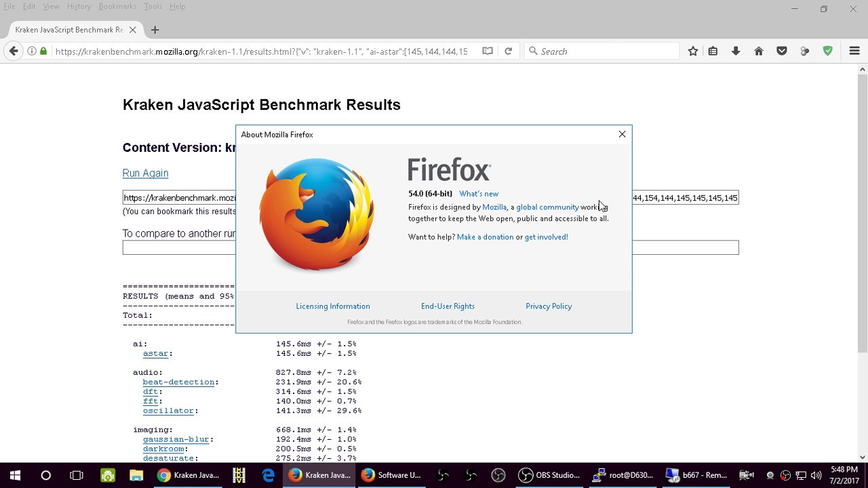Open Task View on taskbar

point(77,475)
